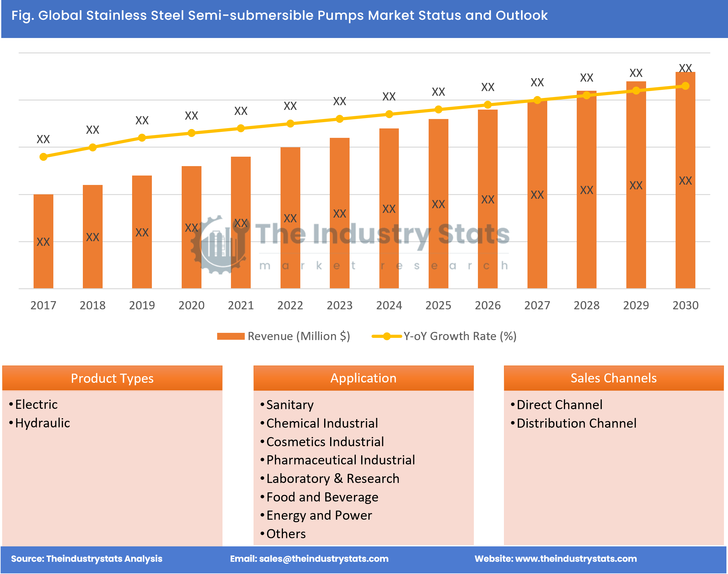The height and width of the screenshot is (574, 728).
Task: Select the 2018 revenue bar
Action: click(x=93, y=236)
